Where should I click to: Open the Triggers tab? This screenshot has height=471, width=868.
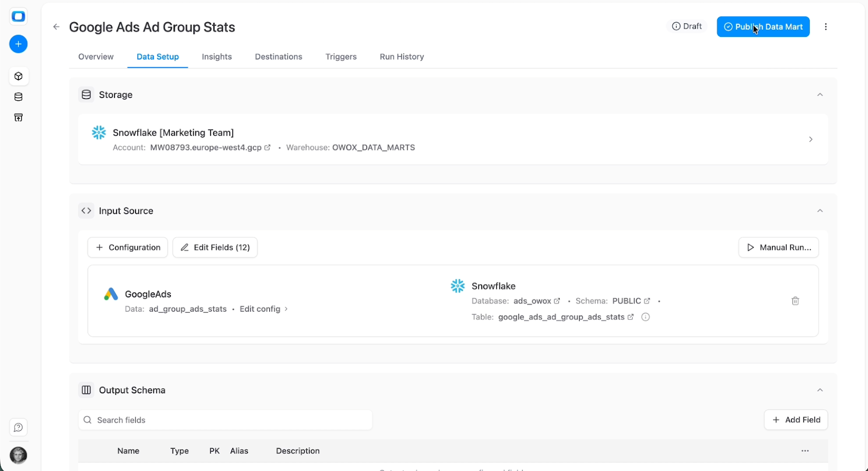(x=341, y=57)
